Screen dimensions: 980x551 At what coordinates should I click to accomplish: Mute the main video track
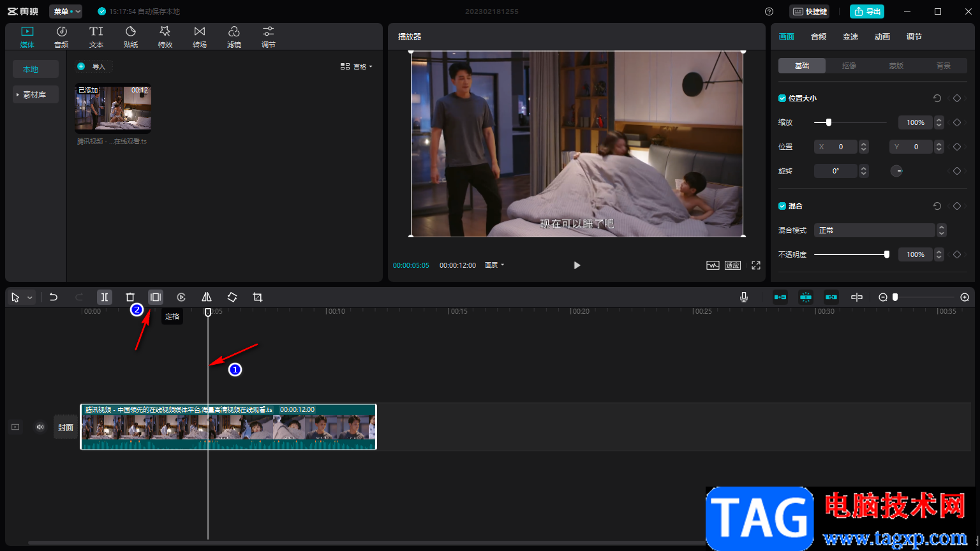tap(40, 427)
